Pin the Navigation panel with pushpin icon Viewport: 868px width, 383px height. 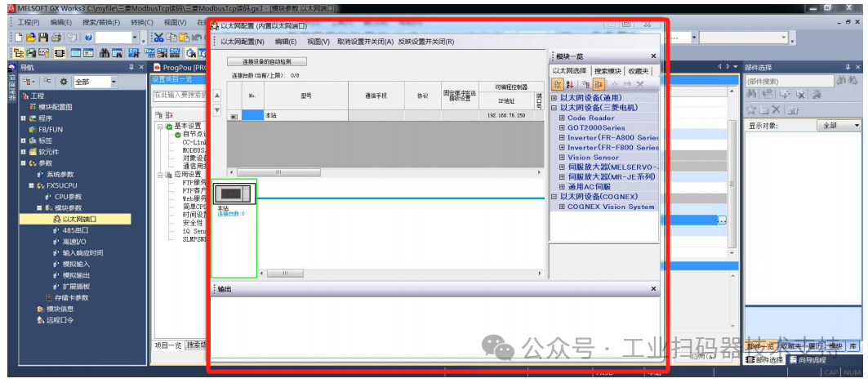point(131,67)
